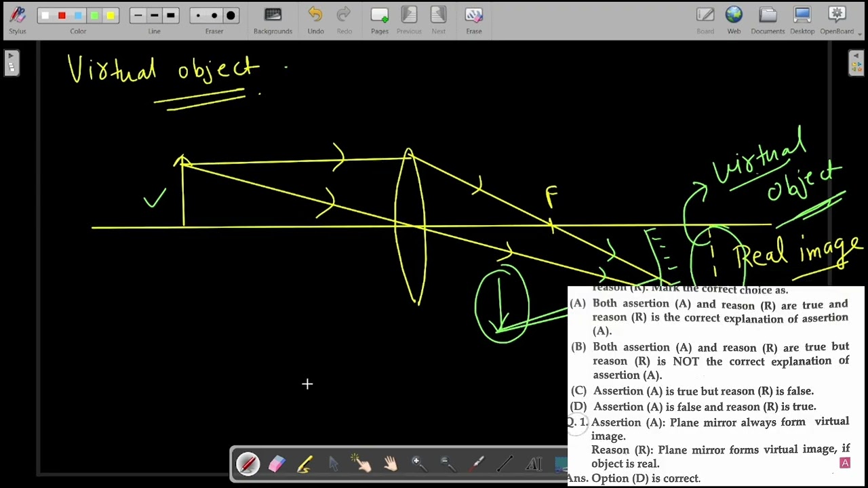The image size is (868, 488).
Task: Switch to Board mode
Action: tap(705, 20)
